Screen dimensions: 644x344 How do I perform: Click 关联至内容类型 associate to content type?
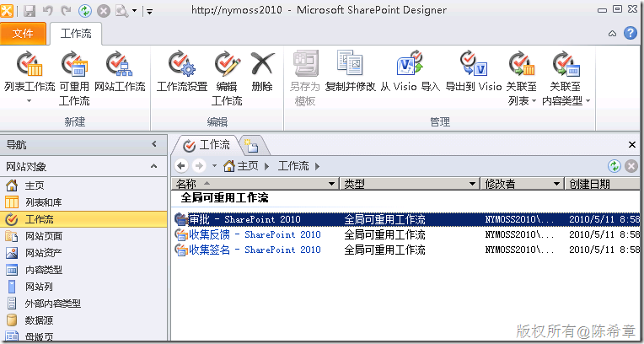566,78
